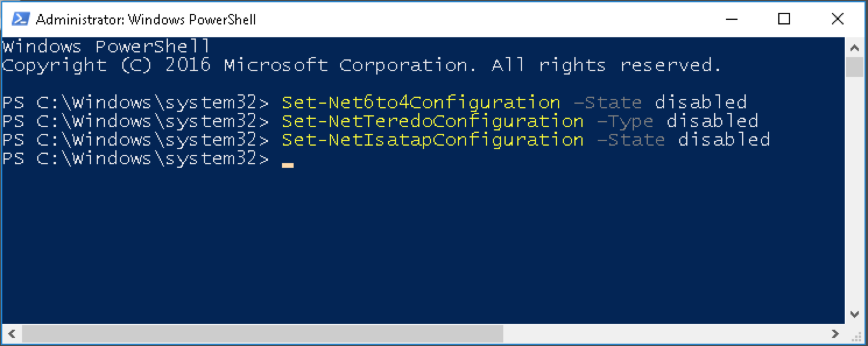Image resolution: width=868 pixels, height=346 pixels.
Task: Click empty horizontal scrollbar track right of thumb
Action: (664, 334)
